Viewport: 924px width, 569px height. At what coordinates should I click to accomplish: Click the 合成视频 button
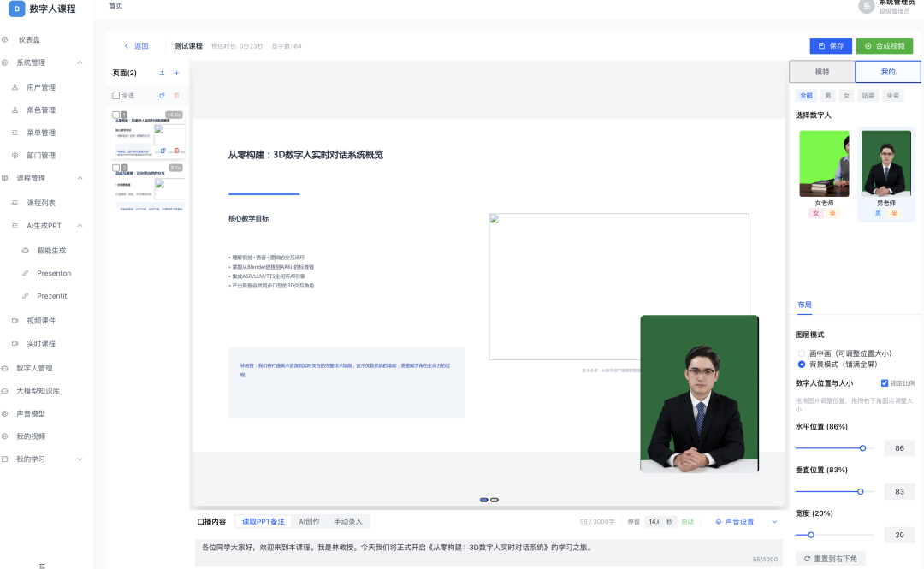click(885, 46)
